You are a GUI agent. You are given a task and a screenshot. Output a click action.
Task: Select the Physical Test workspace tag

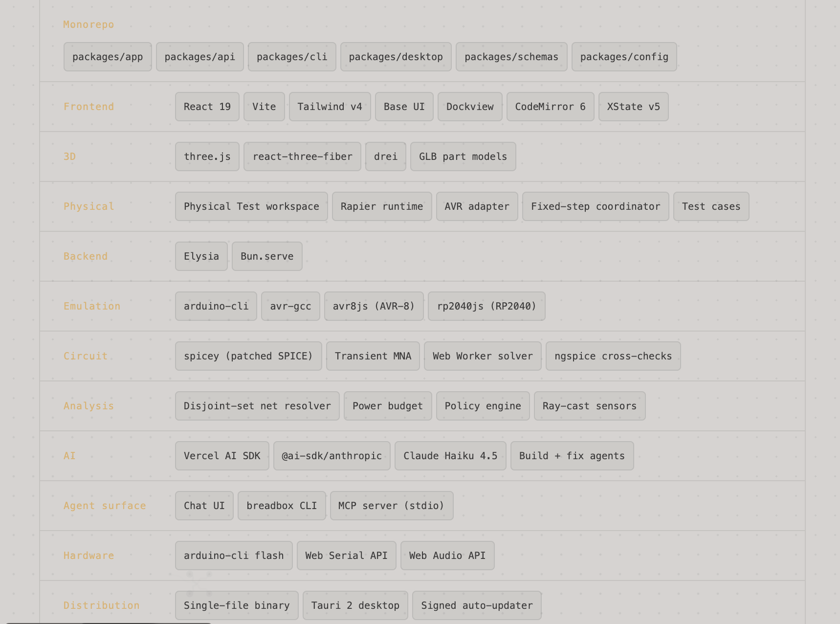pos(251,206)
